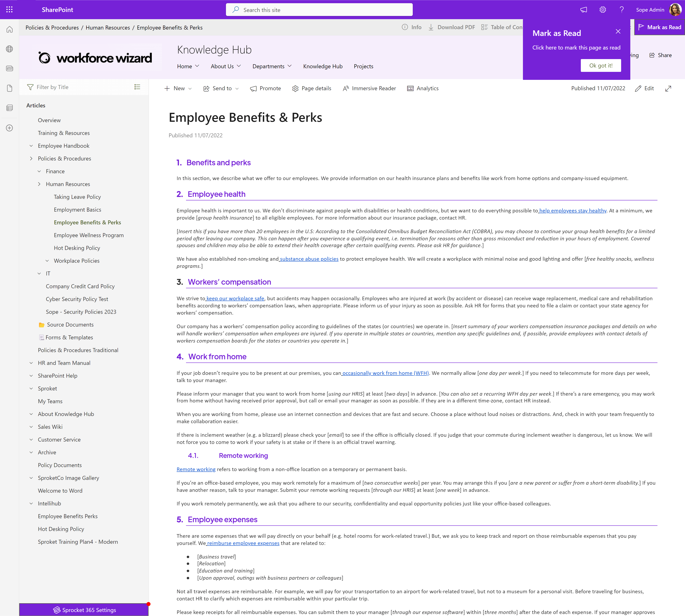Screen dimensions: 685x616
Task: Click the home icon in left rail
Action: coord(9,30)
